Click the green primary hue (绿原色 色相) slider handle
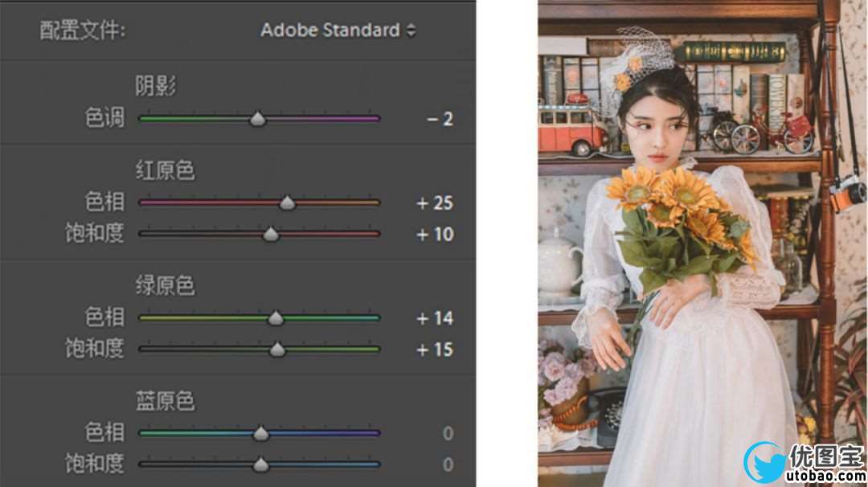 click(x=276, y=318)
